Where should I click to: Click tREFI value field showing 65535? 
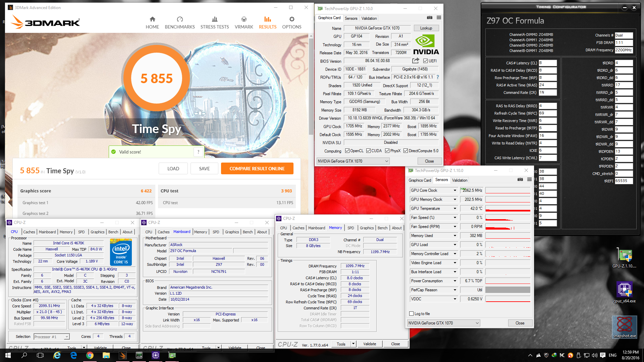pyautogui.click(x=624, y=181)
